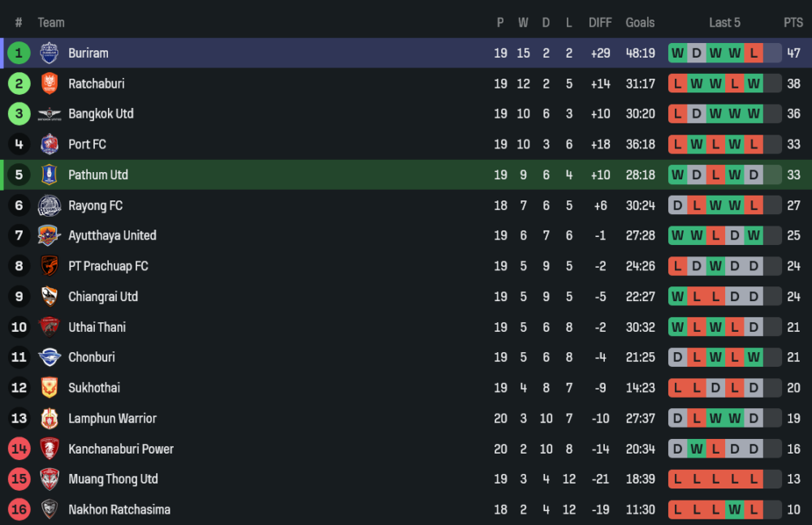Click the Pathum Utd blue crest
The width and height of the screenshot is (812, 525).
[50, 175]
